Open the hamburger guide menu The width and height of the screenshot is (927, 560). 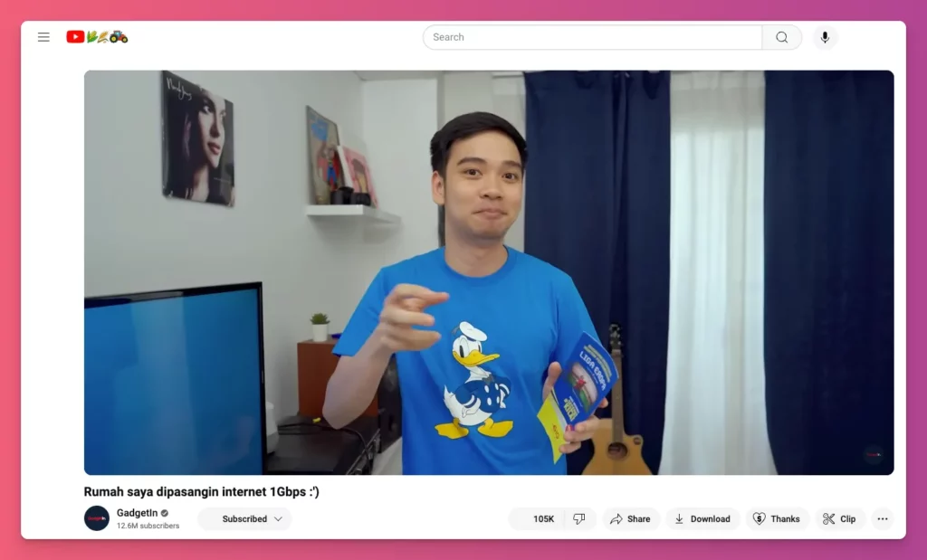(43, 37)
